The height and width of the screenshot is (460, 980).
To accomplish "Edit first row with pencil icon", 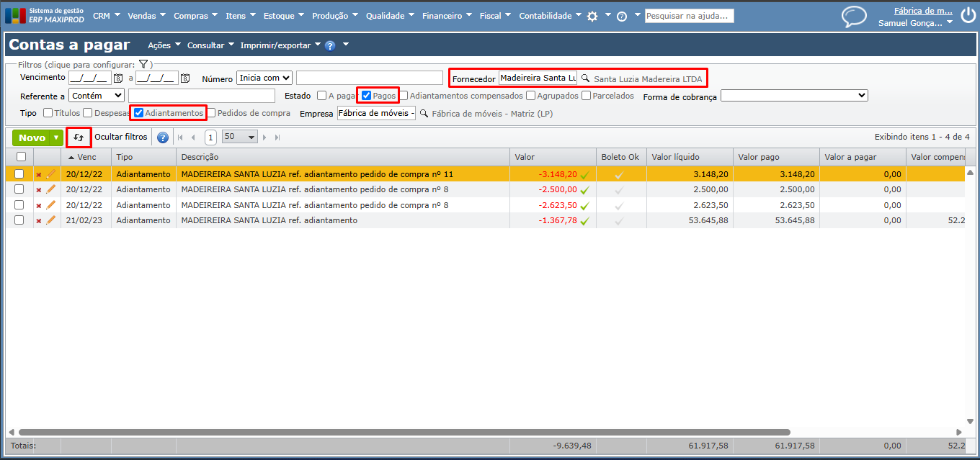I will click(51, 173).
